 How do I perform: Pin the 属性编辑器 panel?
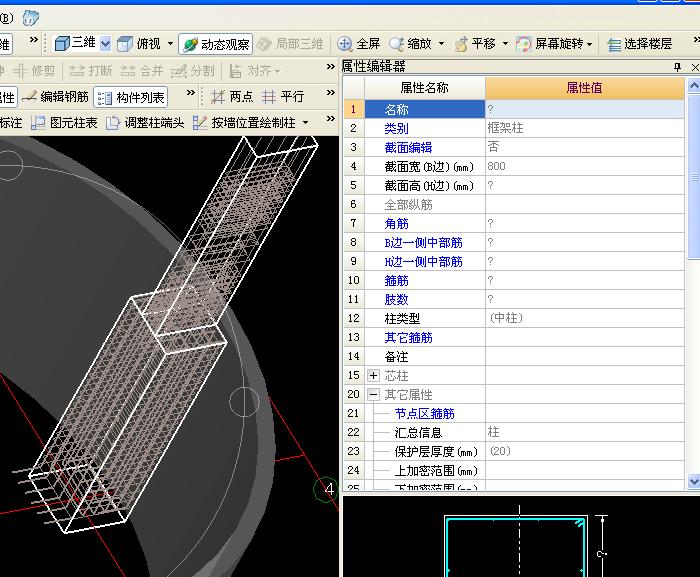point(678,67)
